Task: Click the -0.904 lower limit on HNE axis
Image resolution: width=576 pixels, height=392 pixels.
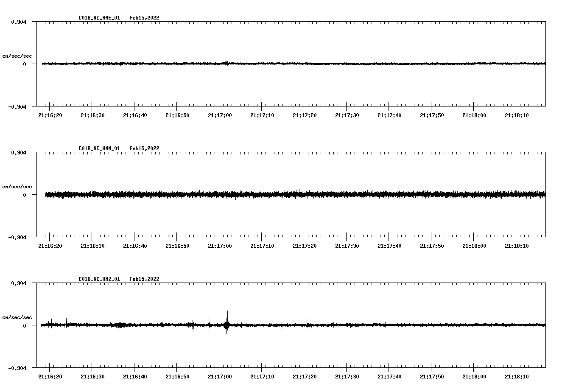Action: [17, 106]
